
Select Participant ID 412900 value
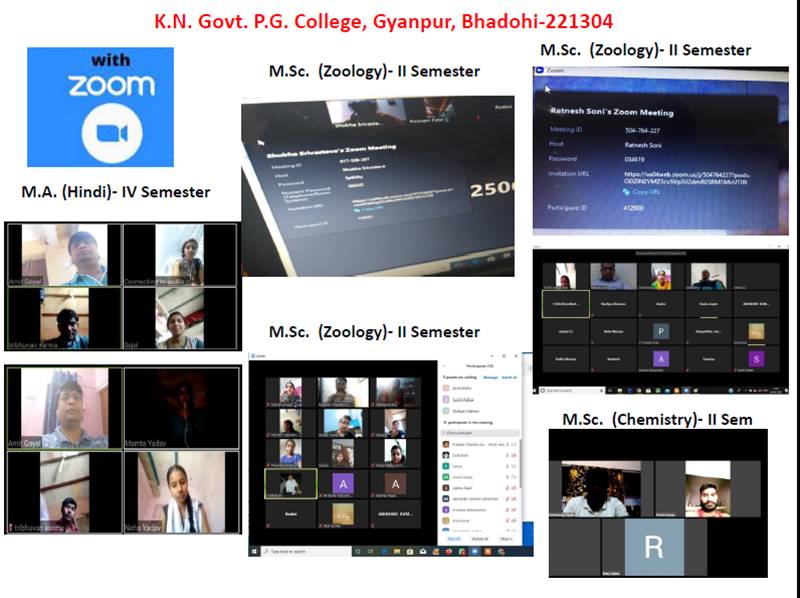[633, 208]
